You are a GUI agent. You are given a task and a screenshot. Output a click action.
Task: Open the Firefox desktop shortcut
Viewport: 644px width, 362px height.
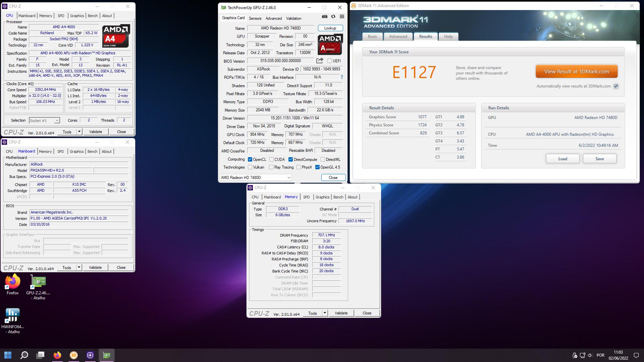click(12, 285)
